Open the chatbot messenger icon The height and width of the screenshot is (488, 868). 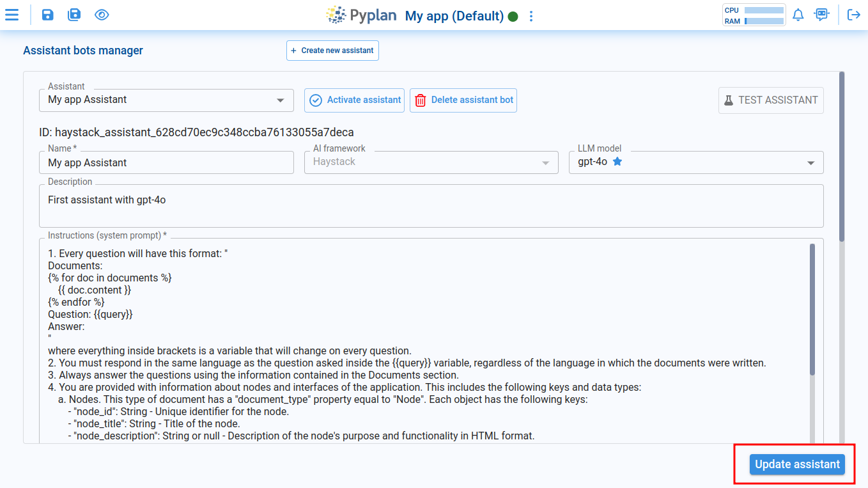pyautogui.click(x=822, y=14)
